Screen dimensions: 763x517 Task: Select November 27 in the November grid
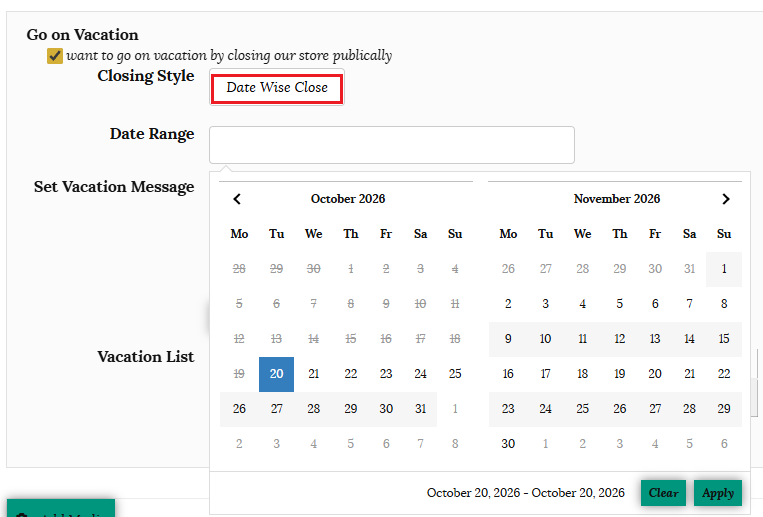pyautogui.click(x=655, y=409)
